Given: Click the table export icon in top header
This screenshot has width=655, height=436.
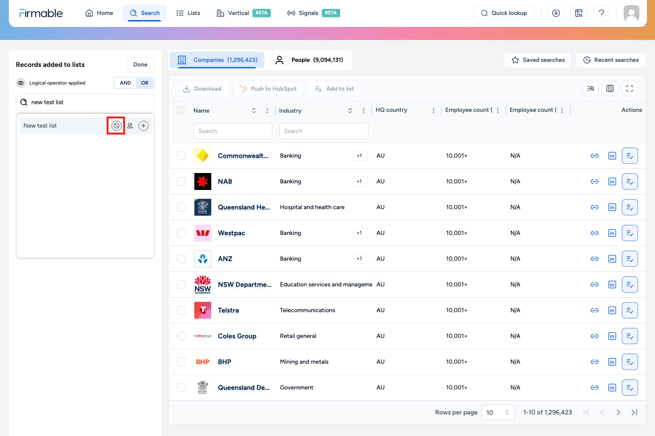Looking at the screenshot, I should [579, 13].
